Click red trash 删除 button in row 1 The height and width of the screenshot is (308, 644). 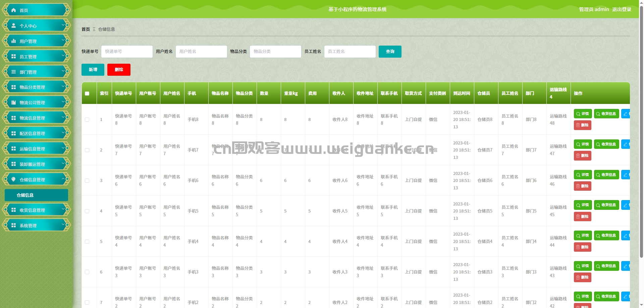582,125
